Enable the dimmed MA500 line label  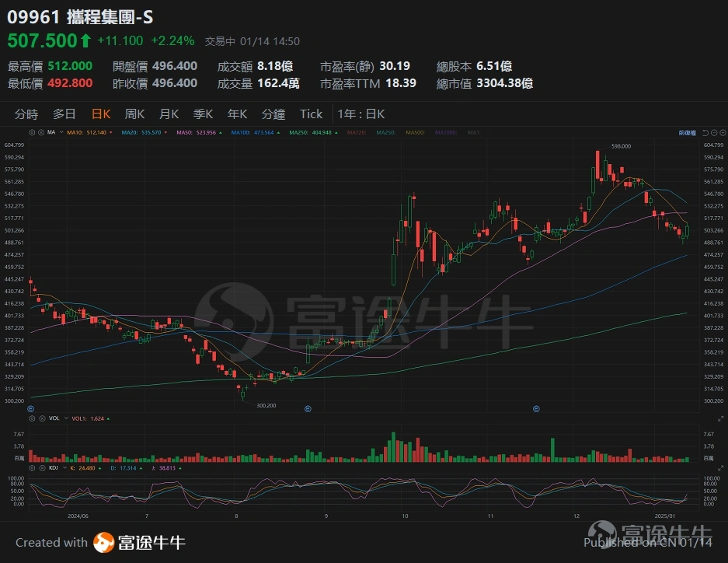(x=415, y=132)
